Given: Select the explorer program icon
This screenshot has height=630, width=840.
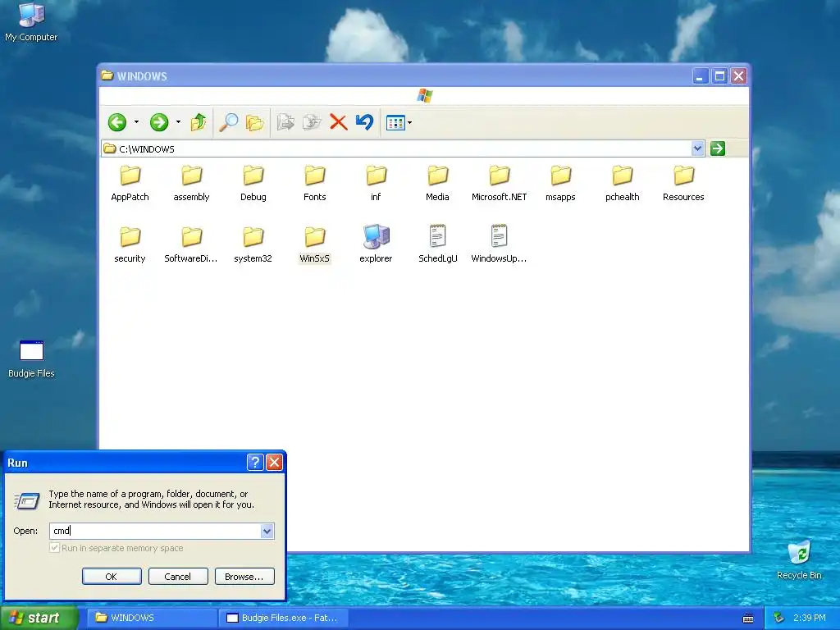Looking at the screenshot, I should (x=376, y=244).
